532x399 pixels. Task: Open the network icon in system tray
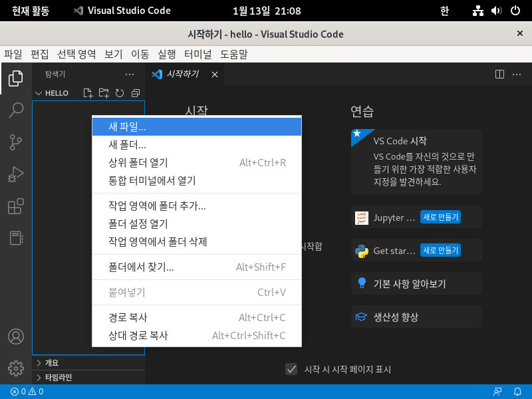click(478, 11)
